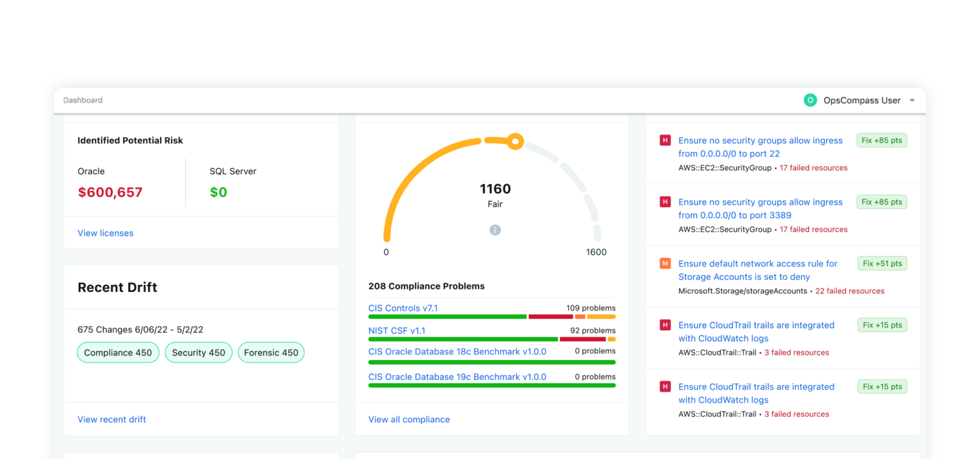Open the OpsCompass User dropdown arrow
This screenshot has width=980, height=459.
pos(912,101)
